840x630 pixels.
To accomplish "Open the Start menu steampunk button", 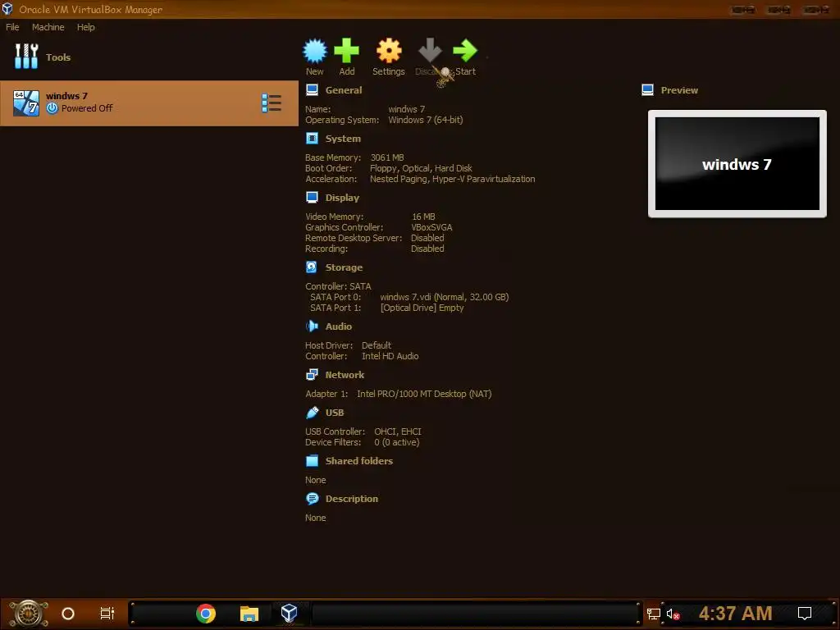I will [29, 614].
